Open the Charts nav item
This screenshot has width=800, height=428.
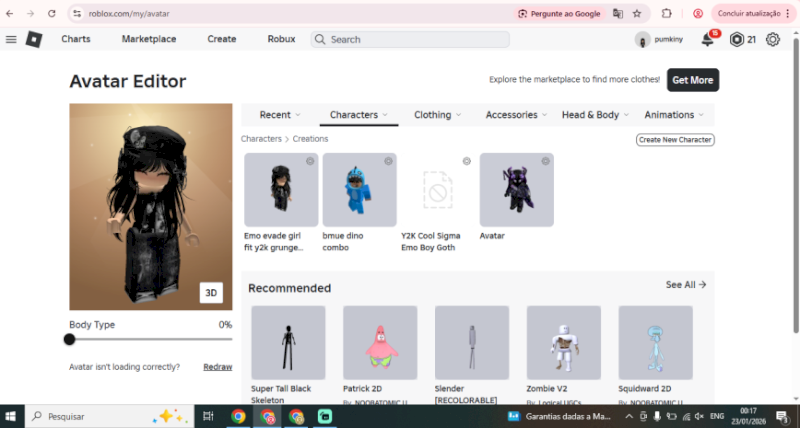point(76,39)
